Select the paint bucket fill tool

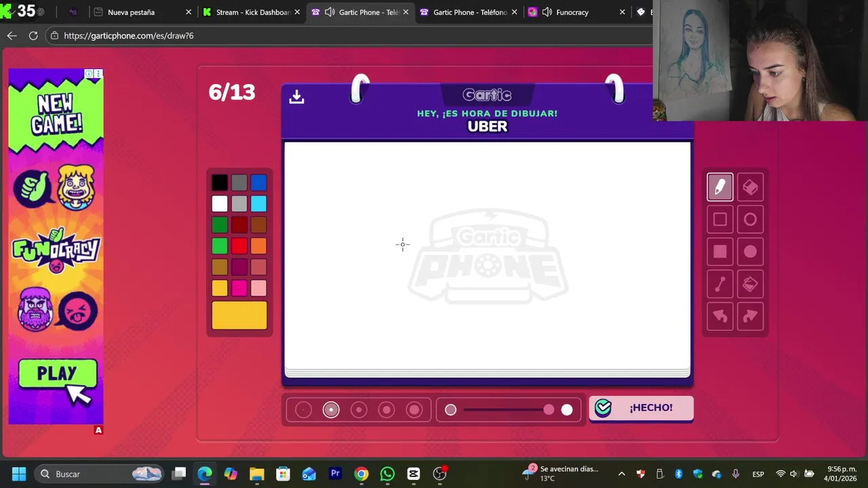750,285
